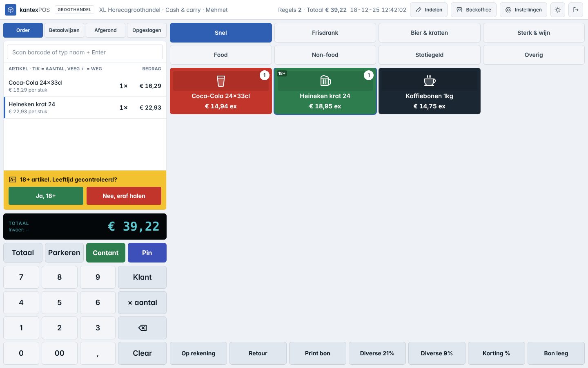Screen dimensions: 588x368
Task: Open the Afgerond tab
Action: tap(105, 30)
